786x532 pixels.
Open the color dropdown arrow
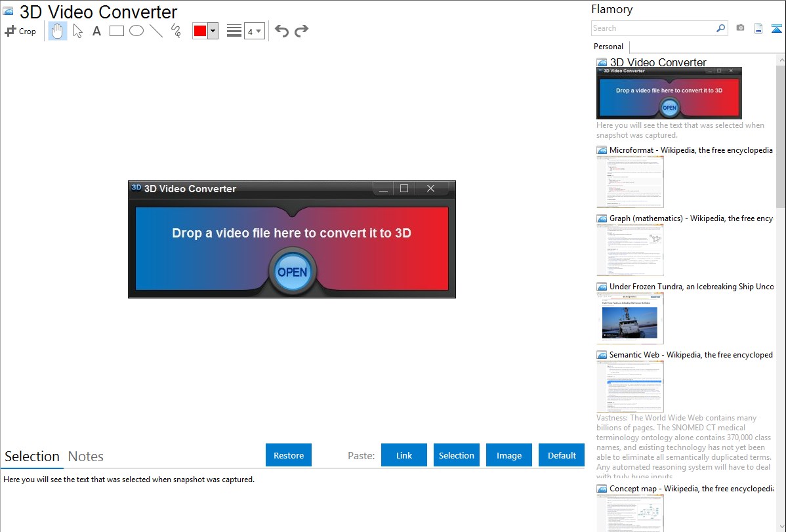213,31
